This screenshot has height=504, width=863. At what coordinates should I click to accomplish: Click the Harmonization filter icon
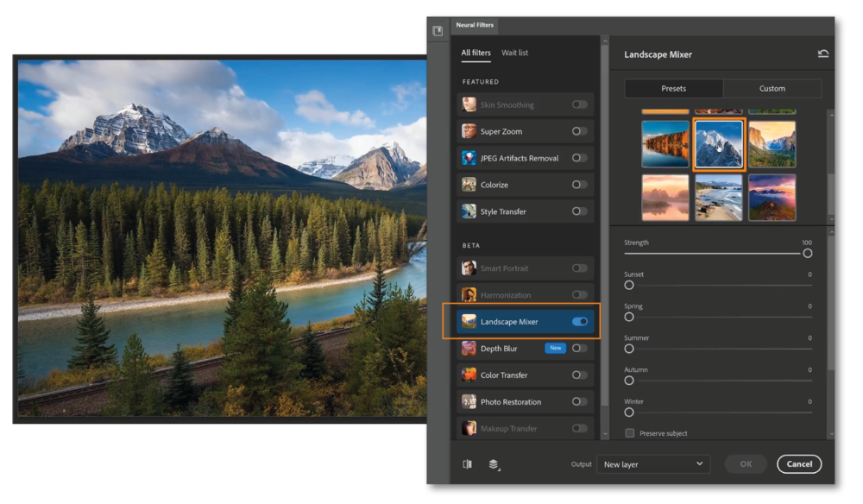tap(469, 295)
